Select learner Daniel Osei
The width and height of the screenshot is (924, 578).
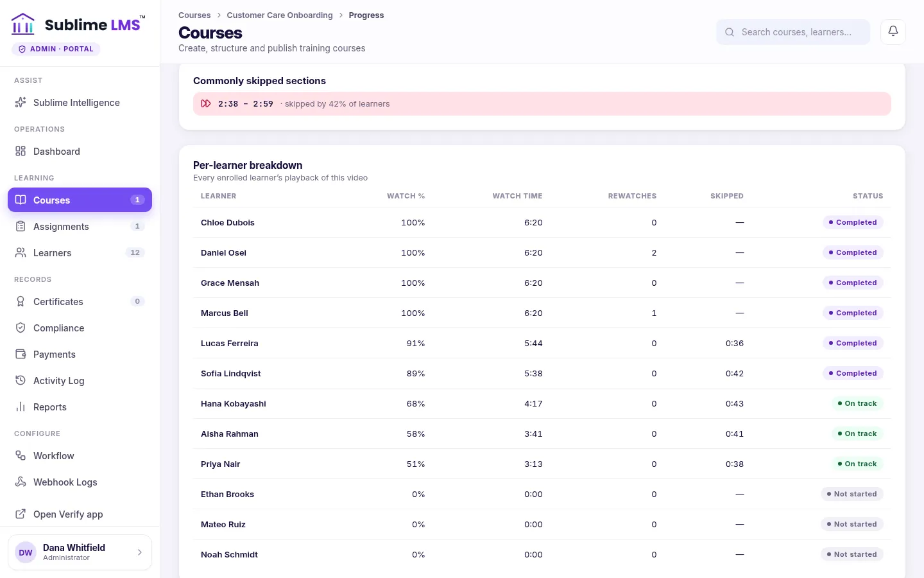(223, 253)
